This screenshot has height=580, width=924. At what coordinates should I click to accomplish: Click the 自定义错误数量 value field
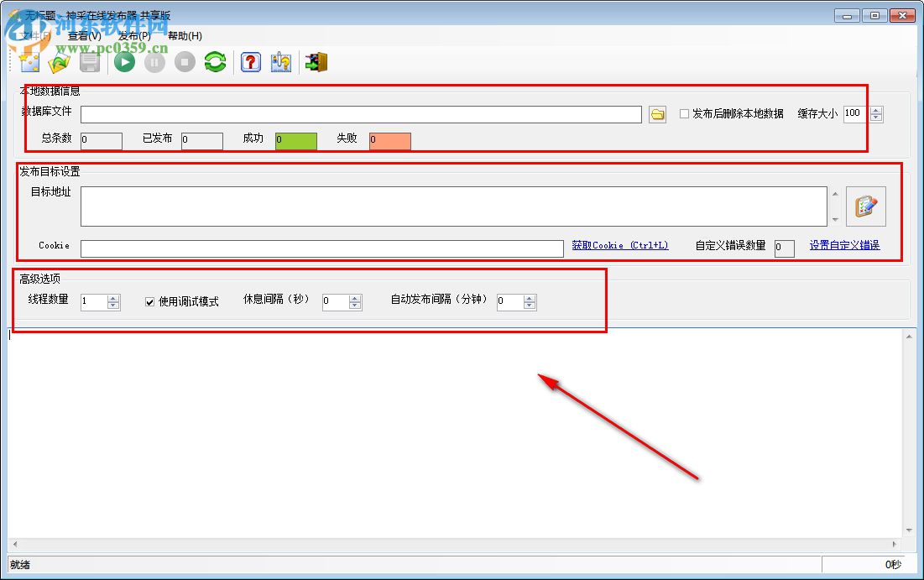tap(785, 248)
